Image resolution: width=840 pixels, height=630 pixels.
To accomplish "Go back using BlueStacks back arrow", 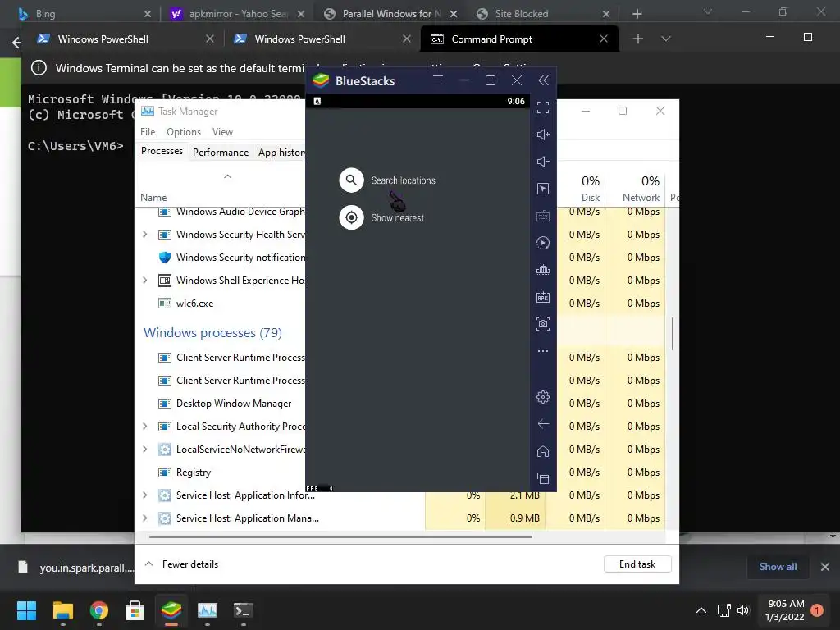I will [x=543, y=424].
